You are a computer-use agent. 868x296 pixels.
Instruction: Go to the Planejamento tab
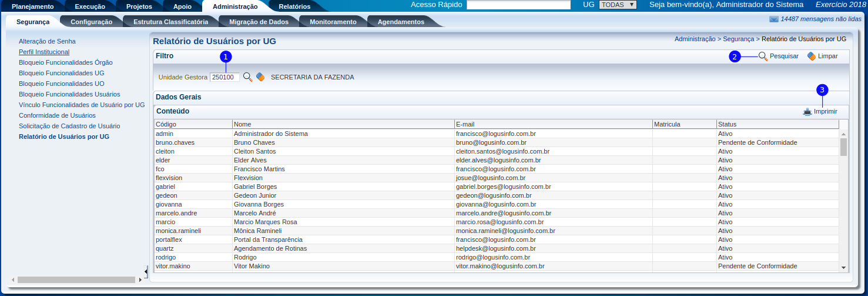click(x=33, y=6)
